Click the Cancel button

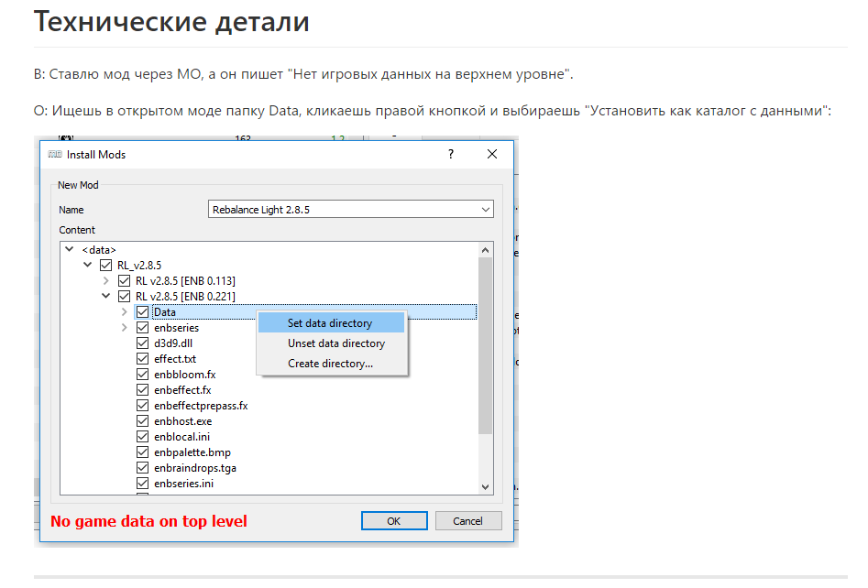(467, 520)
